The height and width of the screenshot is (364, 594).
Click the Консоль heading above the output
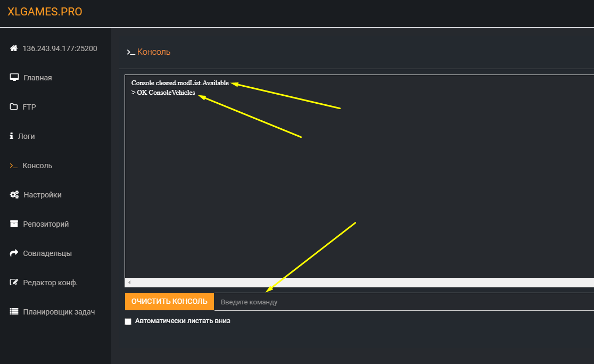coord(153,52)
